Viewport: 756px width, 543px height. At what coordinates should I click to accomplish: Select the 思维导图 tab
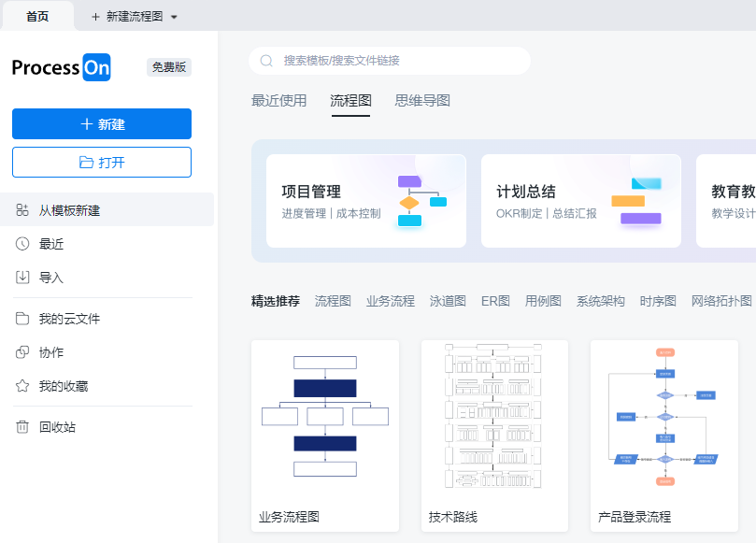click(x=422, y=101)
